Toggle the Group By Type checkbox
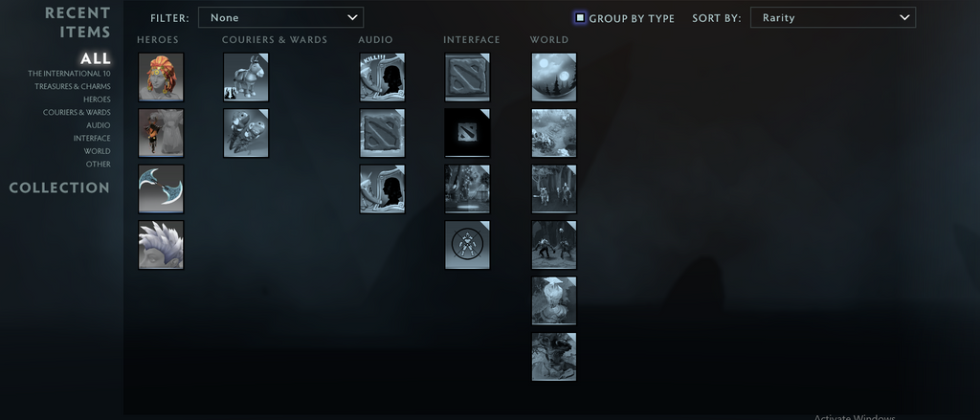Viewport: 980px width, 420px height. [x=580, y=17]
